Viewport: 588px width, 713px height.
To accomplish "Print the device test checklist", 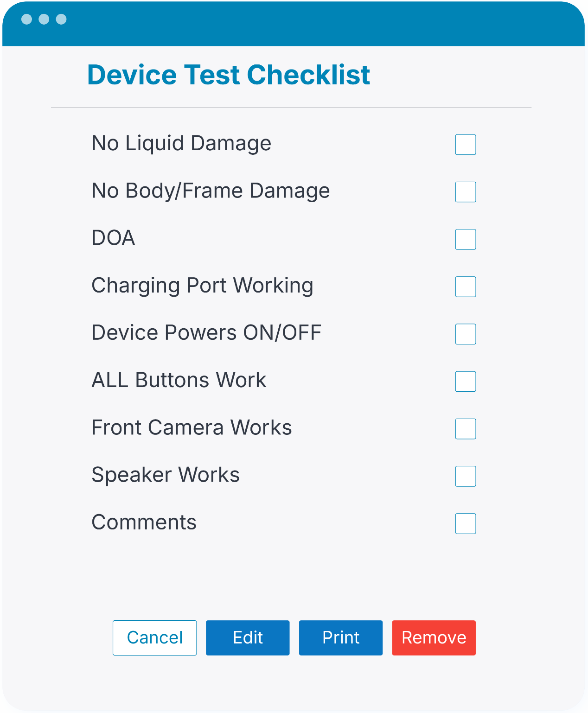I will pos(341,637).
